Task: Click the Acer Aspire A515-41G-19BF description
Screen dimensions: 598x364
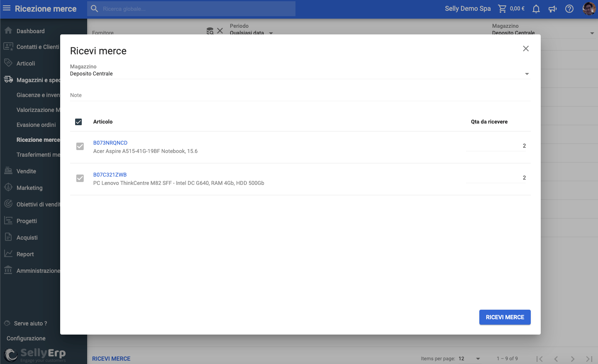Action: (145, 151)
